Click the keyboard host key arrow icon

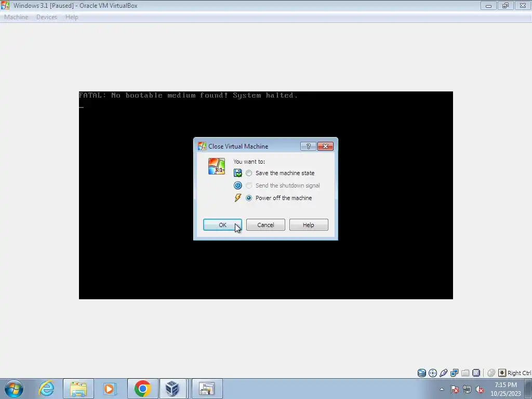pos(502,373)
